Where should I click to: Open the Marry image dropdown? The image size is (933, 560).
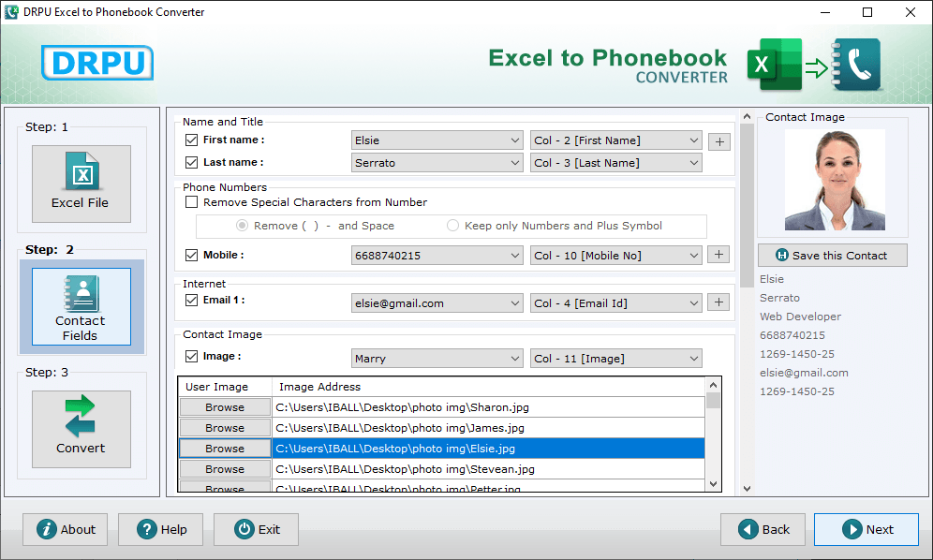click(437, 359)
